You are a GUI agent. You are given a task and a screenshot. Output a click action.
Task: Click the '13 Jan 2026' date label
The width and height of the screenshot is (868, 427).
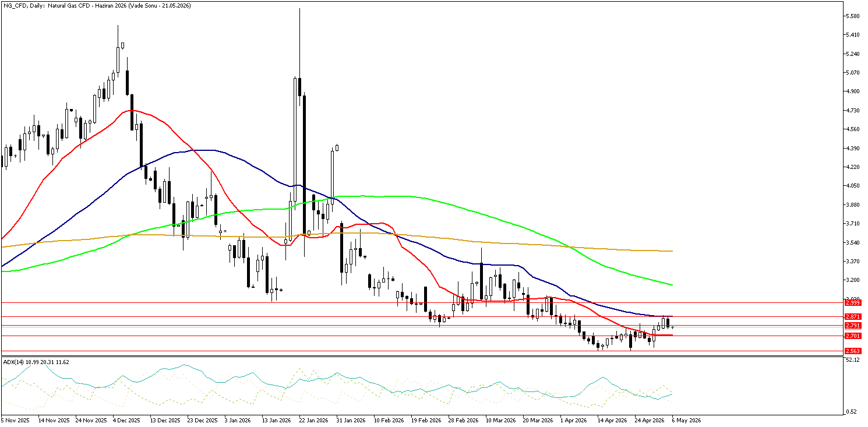tap(276, 420)
